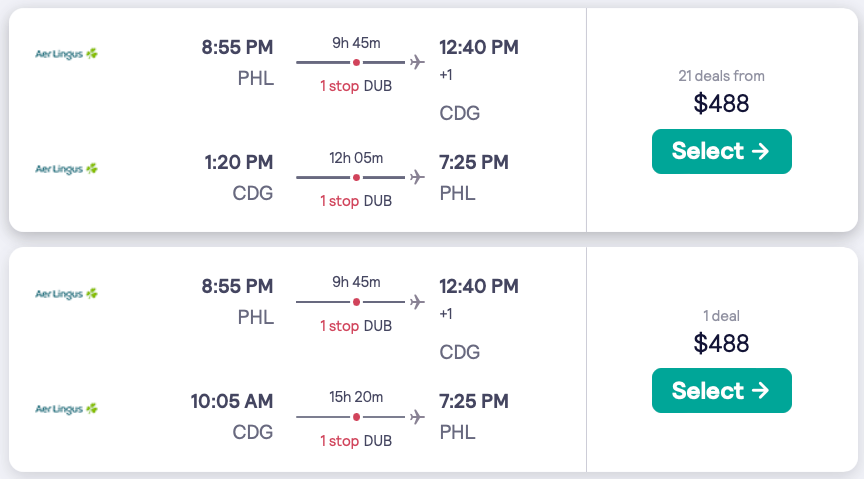Click the 1:20 PM departure time
This screenshot has width=864, height=479.
click(238, 162)
